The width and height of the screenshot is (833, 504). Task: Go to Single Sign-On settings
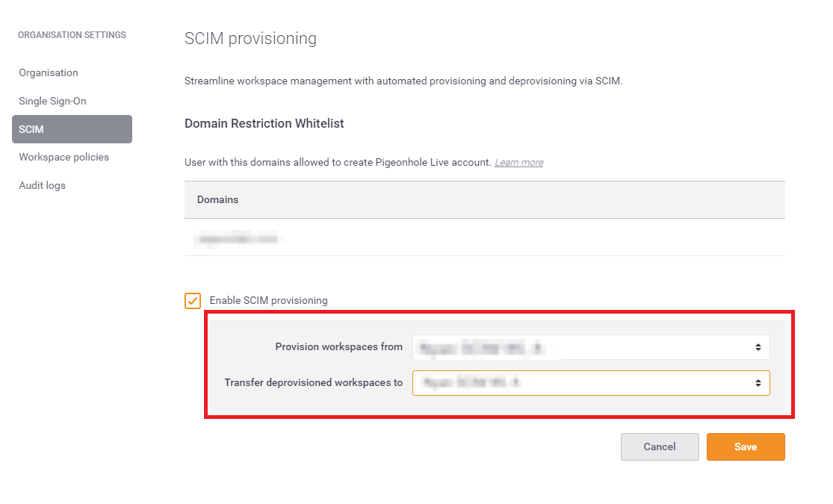[x=52, y=101]
